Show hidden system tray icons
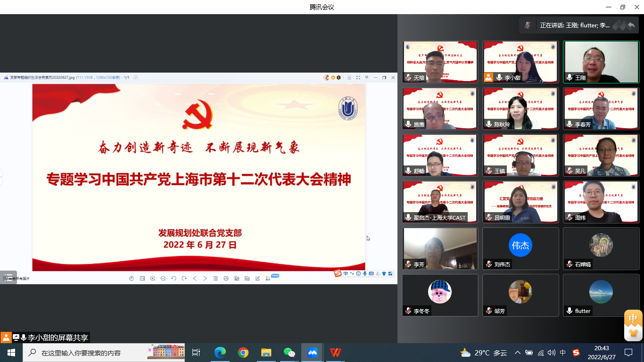Viewport: 644px width, 362px height. coord(518,353)
